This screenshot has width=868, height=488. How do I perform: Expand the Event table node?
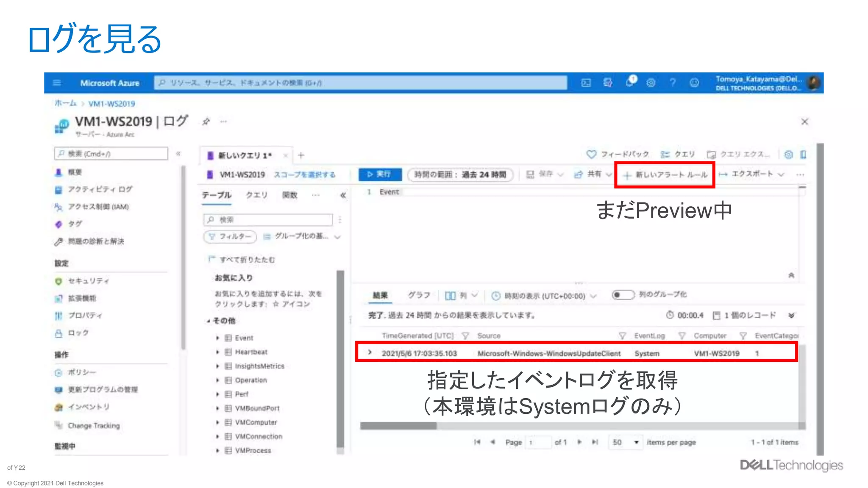click(x=217, y=338)
